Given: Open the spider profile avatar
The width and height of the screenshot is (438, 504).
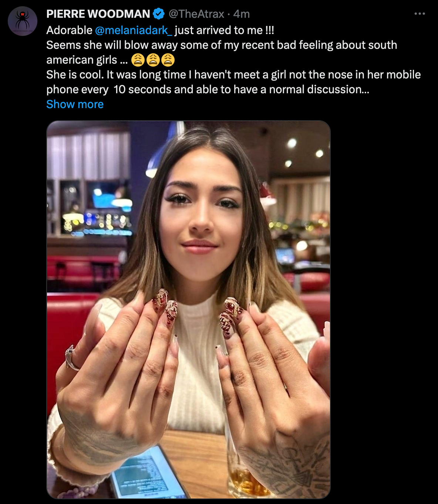Looking at the screenshot, I should point(23,21).
